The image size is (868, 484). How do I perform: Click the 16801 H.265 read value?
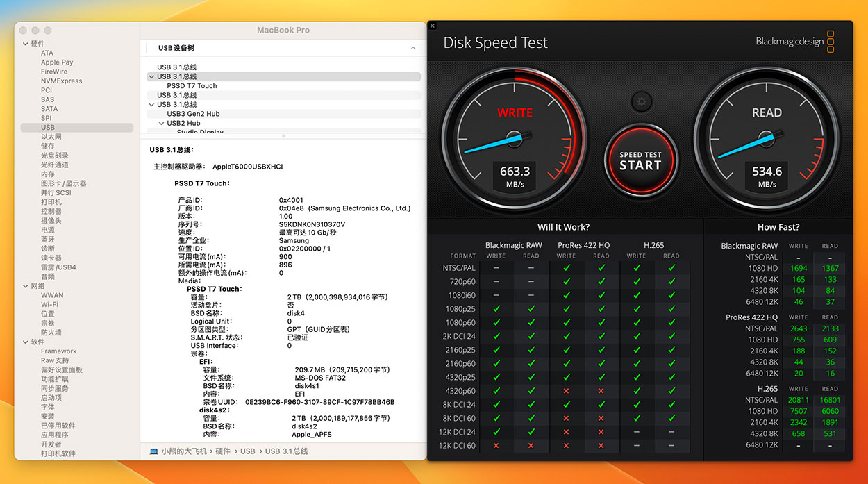830,400
